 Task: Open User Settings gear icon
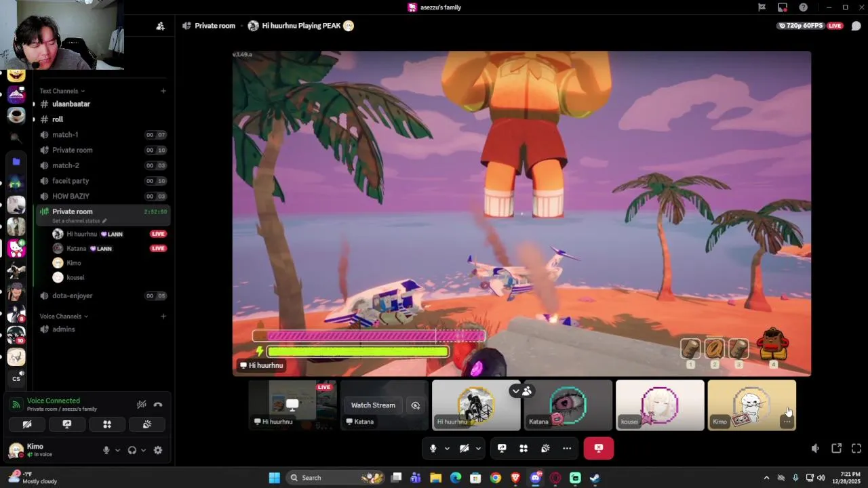158,450
